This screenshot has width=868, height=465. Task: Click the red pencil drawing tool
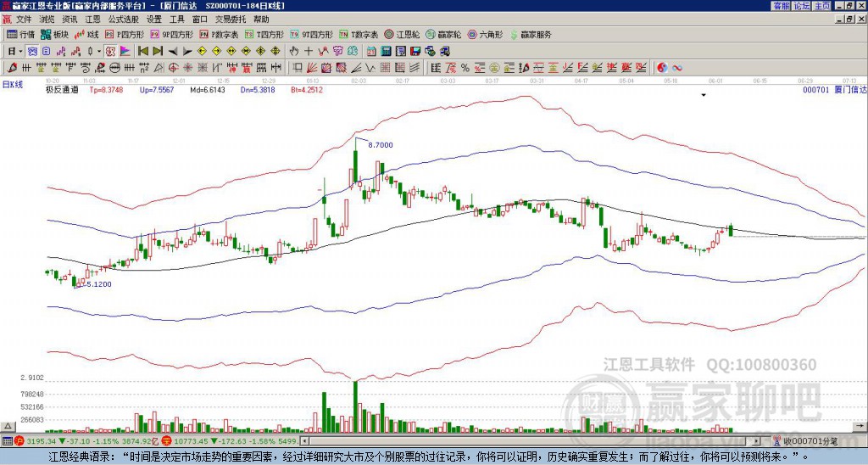tap(10, 68)
